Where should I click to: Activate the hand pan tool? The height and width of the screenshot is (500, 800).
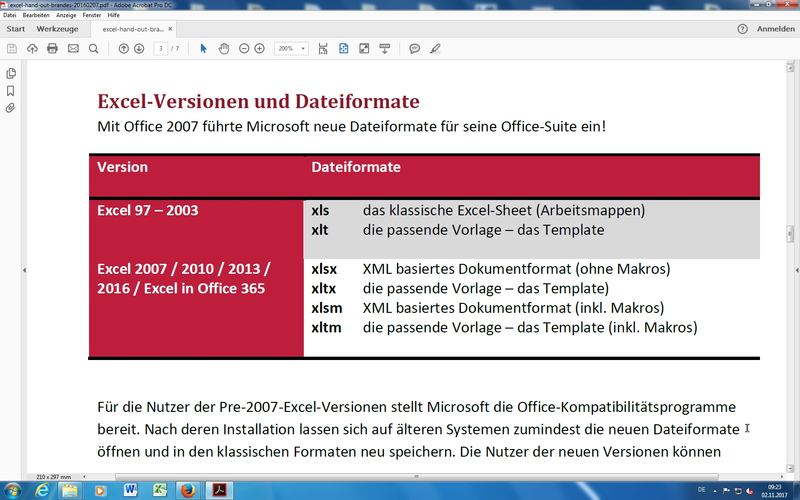coord(223,48)
